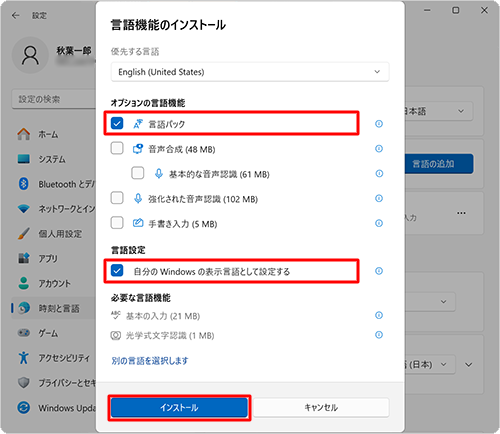Click the ABC icon beside 基本の入力
Image resolution: width=500 pixels, height=434 pixels.
pos(116,315)
